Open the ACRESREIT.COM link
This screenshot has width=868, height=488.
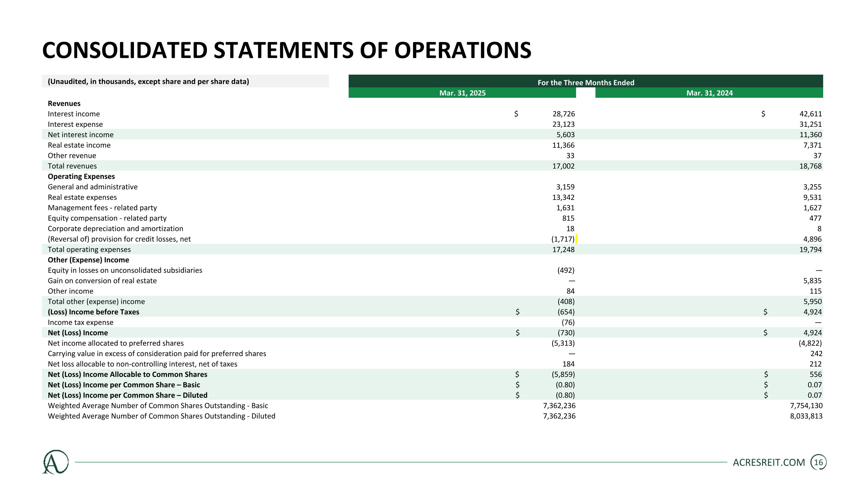(x=769, y=463)
